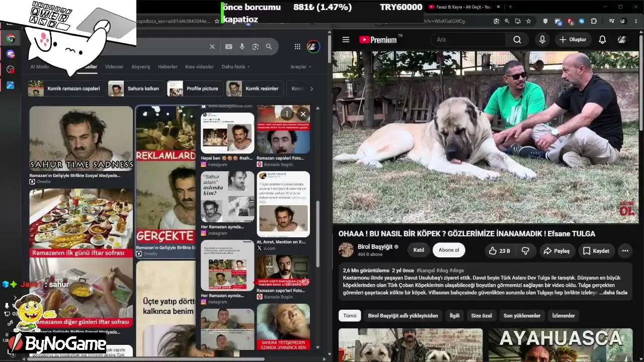Open the Google account avatar

[313, 47]
